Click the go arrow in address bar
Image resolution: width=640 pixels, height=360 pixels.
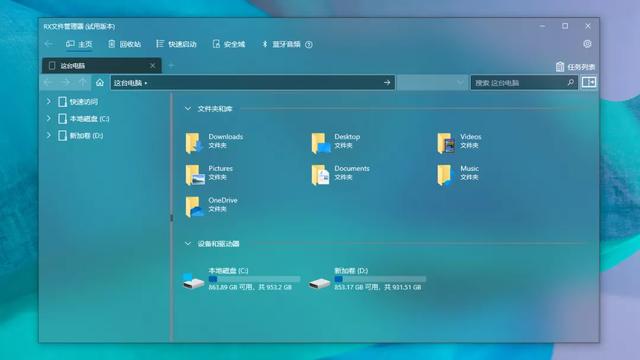coord(387,83)
